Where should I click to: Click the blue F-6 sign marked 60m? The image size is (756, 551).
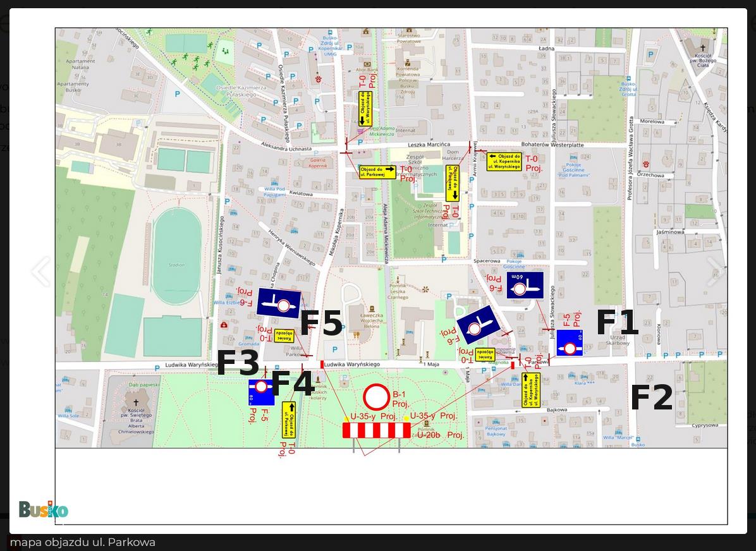(x=525, y=286)
